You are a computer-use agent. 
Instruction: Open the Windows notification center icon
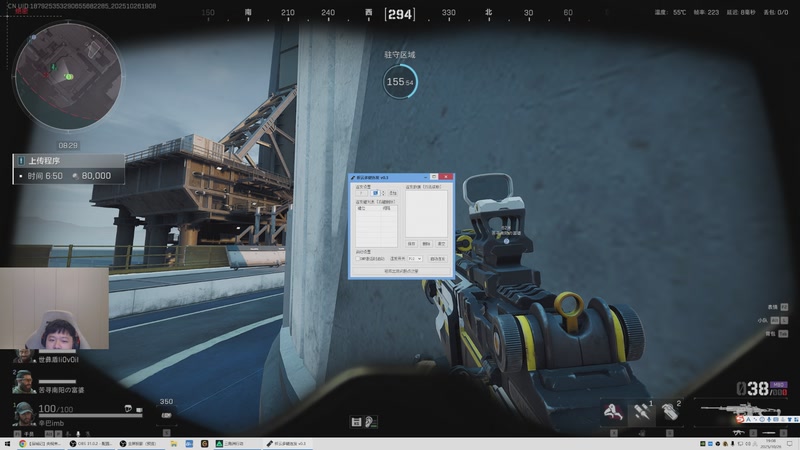790,444
